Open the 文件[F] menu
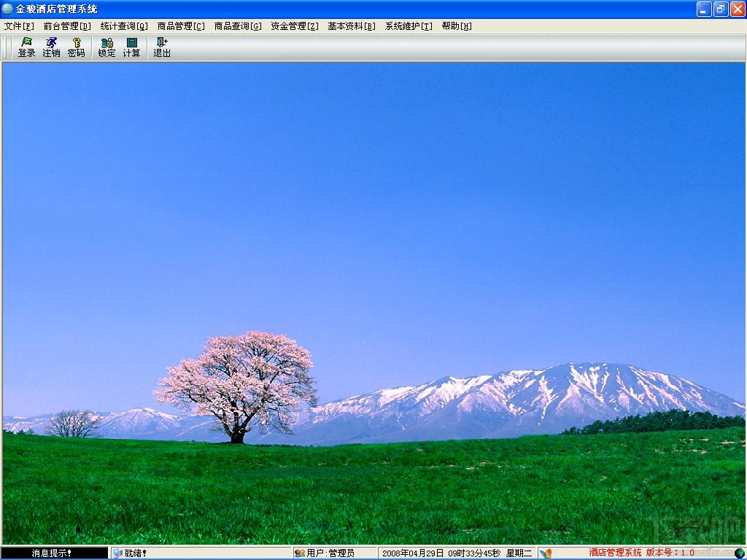Image resolution: width=747 pixels, height=560 pixels. coord(19,26)
